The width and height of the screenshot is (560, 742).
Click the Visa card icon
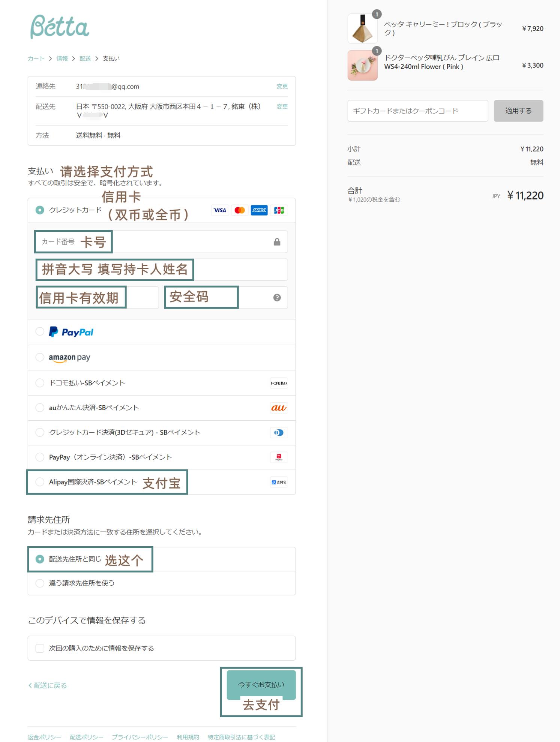tap(220, 210)
